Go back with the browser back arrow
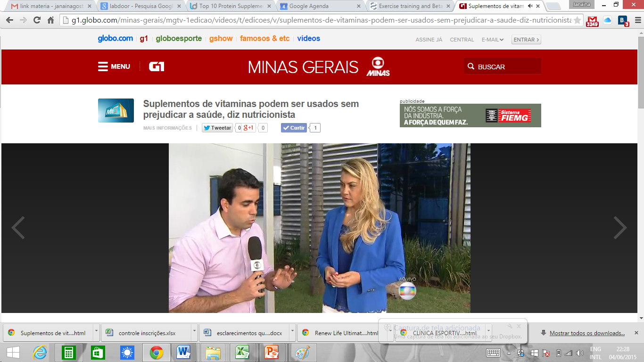 [x=10, y=21]
